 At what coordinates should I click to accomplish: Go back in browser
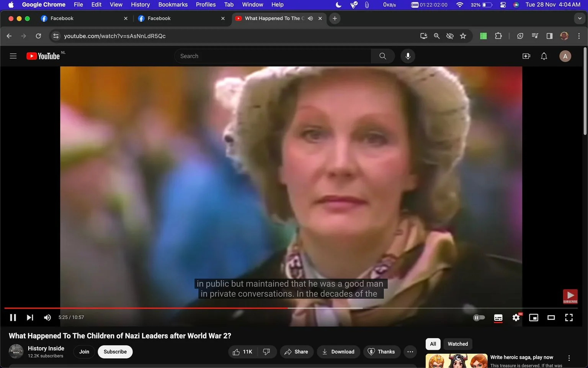[x=9, y=36]
